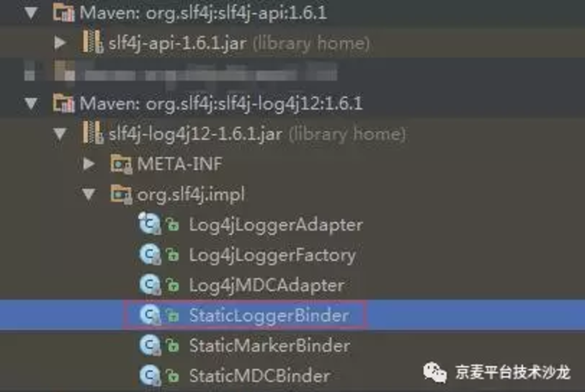Click the Maven slf4j-api library icon

(63, 12)
